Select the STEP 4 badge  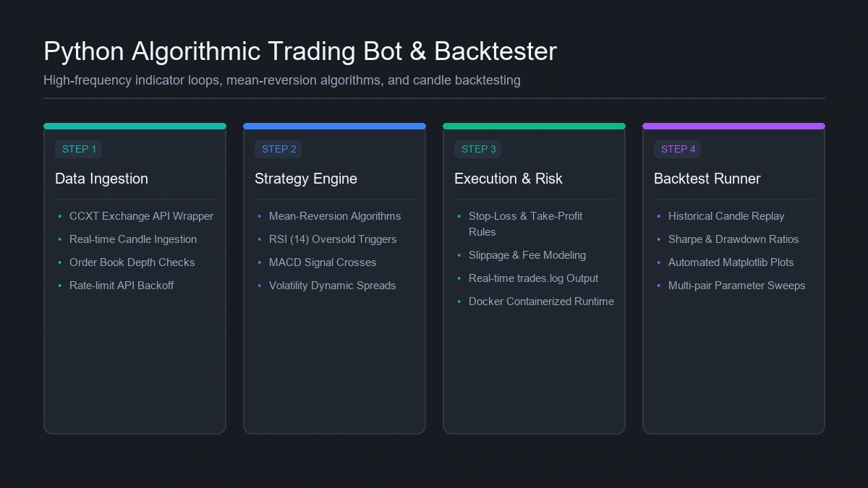click(678, 149)
